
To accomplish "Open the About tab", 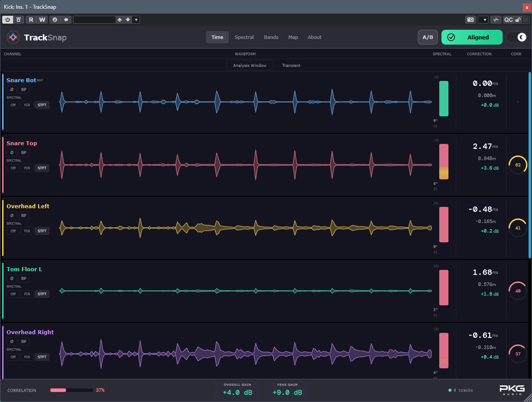I will 315,37.
